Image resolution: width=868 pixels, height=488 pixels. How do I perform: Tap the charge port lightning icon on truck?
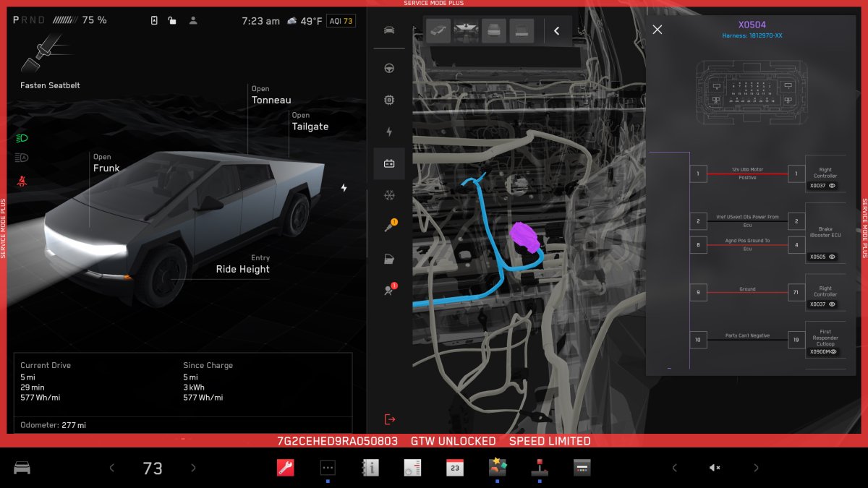[344, 188]
